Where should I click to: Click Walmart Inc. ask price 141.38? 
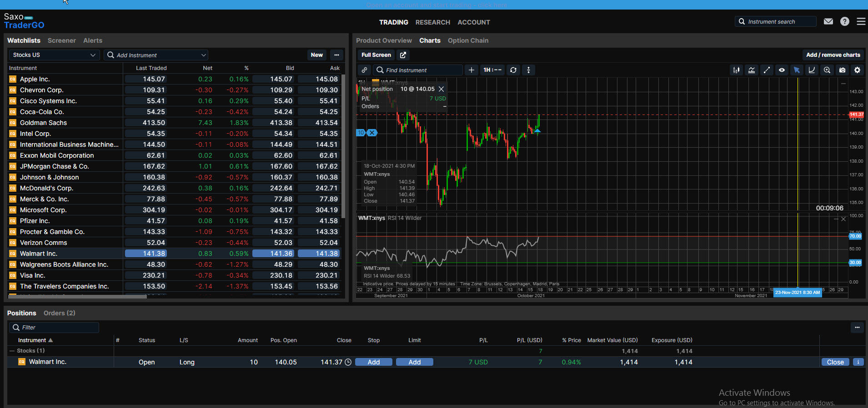tap(319, 254)
